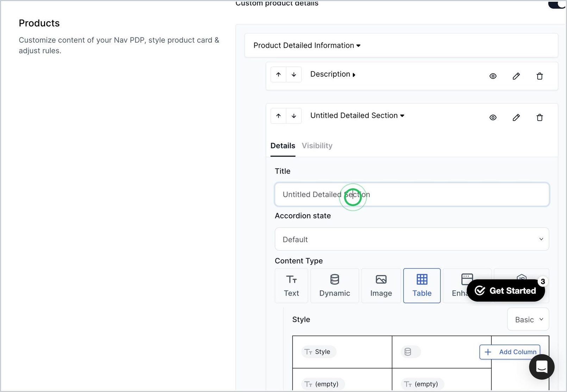Click the Add Column button
567x392 pixels.
(x=510, y=352)
